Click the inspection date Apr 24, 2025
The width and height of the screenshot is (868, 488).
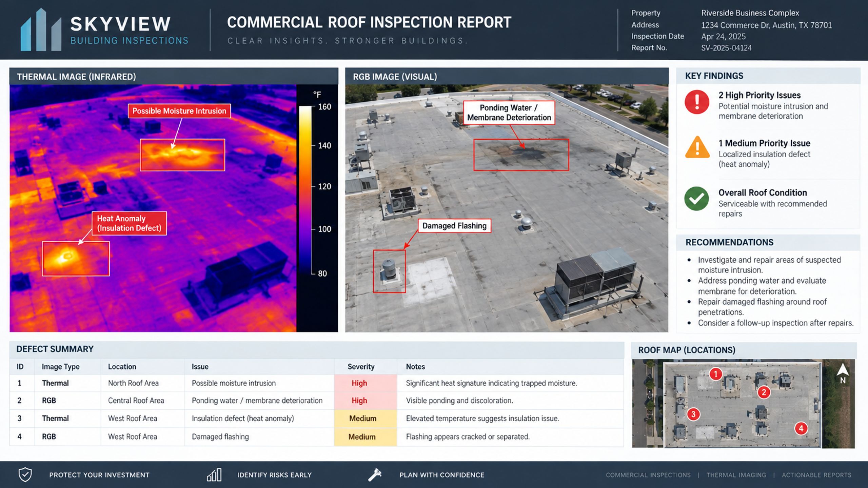tap(723, 37)
